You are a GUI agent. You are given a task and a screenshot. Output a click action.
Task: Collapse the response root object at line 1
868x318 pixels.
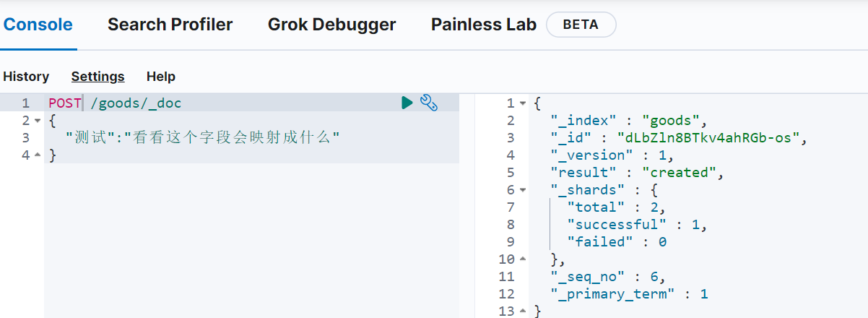point(523,103)
